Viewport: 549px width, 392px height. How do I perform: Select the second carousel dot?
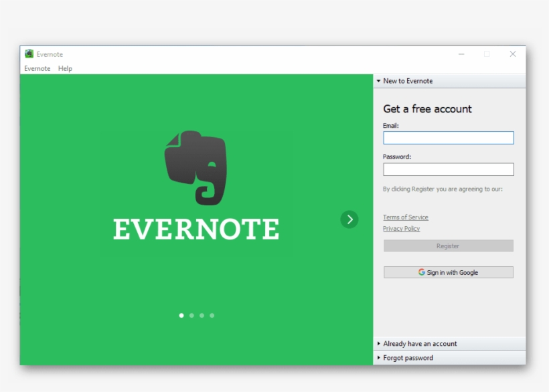tap(191, 314)
